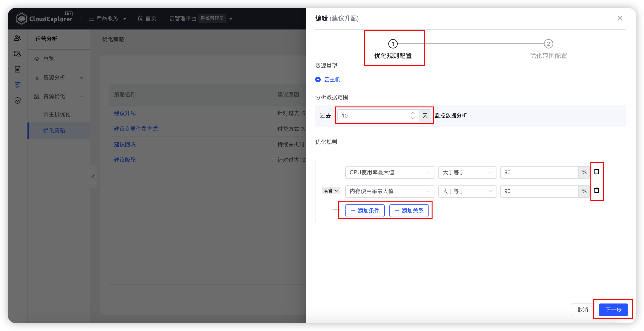Screen dimensions: 644x331
Task: Collapse the 资源优化 menu group
Action: tap(58, 96)
